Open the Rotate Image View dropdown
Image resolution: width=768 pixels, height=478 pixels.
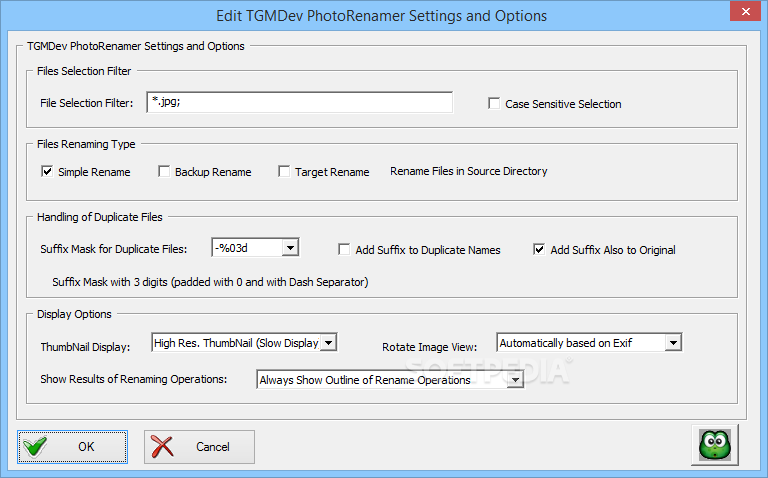(x=673, y=342)
